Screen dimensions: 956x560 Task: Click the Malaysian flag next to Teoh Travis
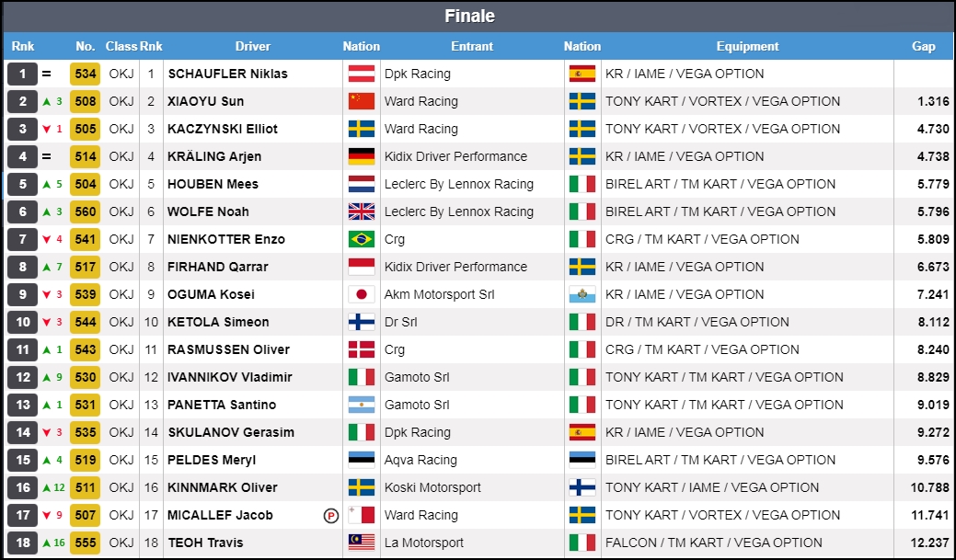point(361,543)
